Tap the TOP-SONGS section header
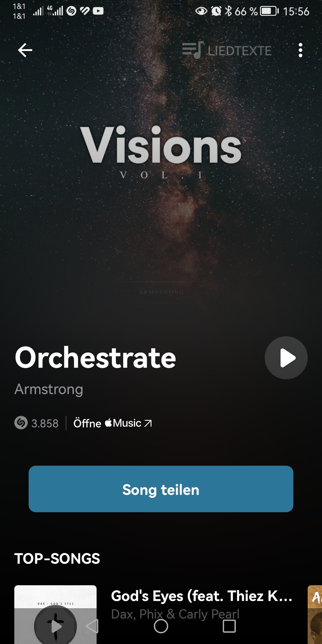Screen dimensions: 322x644 click(x=57, y=558)
